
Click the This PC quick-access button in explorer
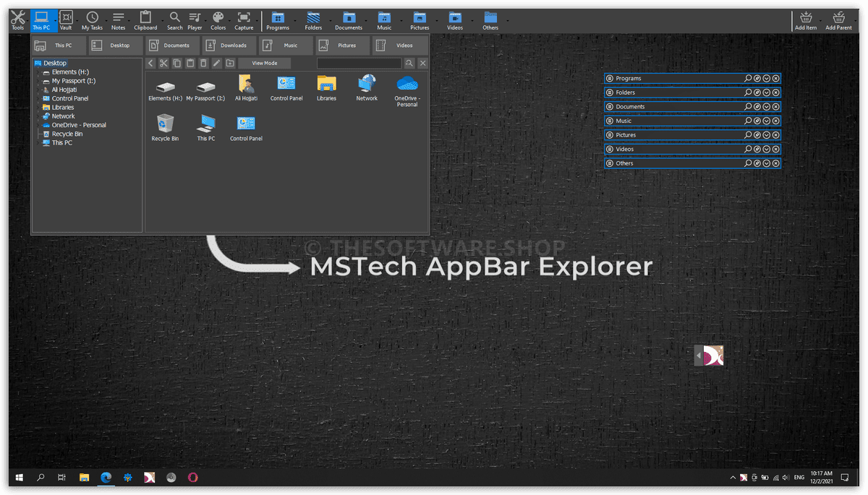coord(59,46)
